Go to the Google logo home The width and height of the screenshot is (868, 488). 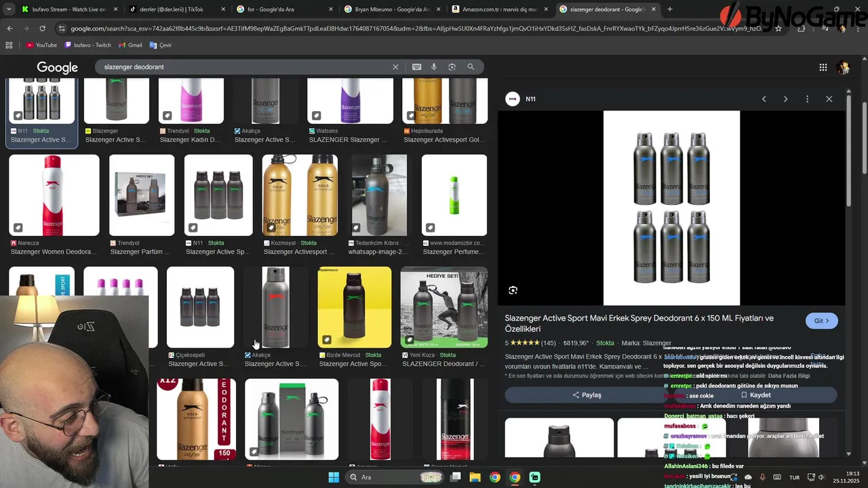58,67
